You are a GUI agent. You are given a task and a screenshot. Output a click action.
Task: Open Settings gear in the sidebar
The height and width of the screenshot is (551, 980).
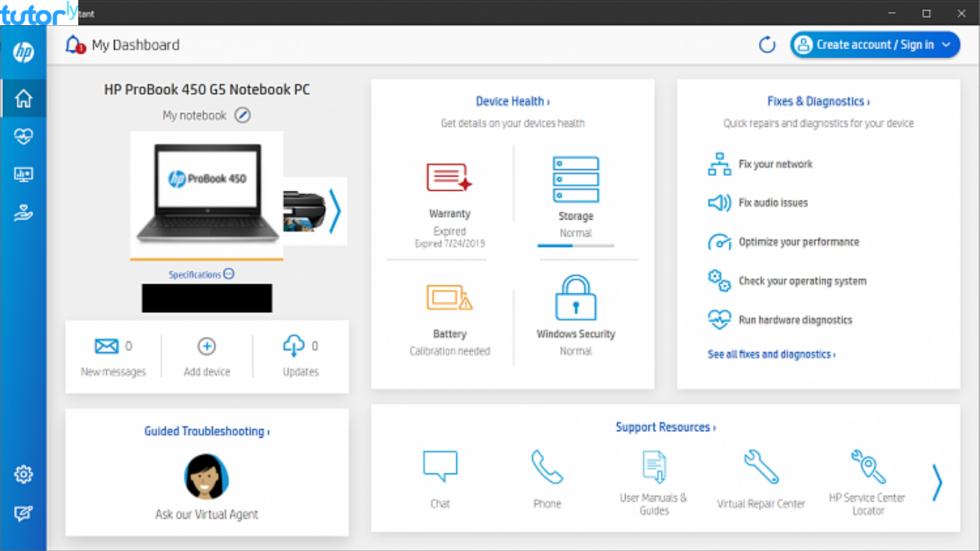(x=24, y=474)
